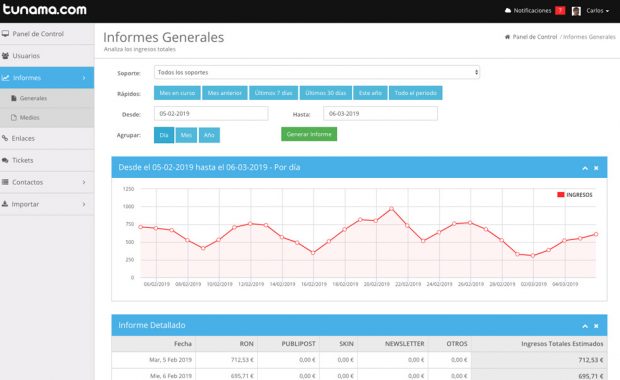Select Últimos 7 días filter
The height and width of the screenshot is (380, 620).
tap(273, 93)
